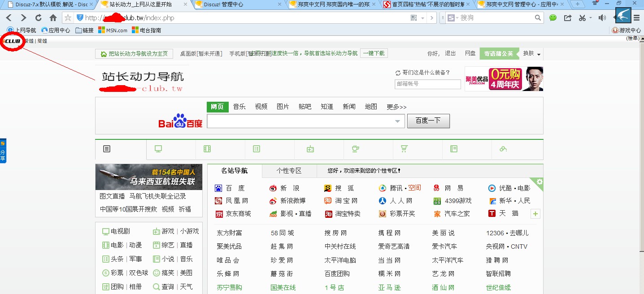Open the 聚美优品 0元购 banner ad
The height and width of the screenshot is (294, 644).
click(x=504, y=79)
